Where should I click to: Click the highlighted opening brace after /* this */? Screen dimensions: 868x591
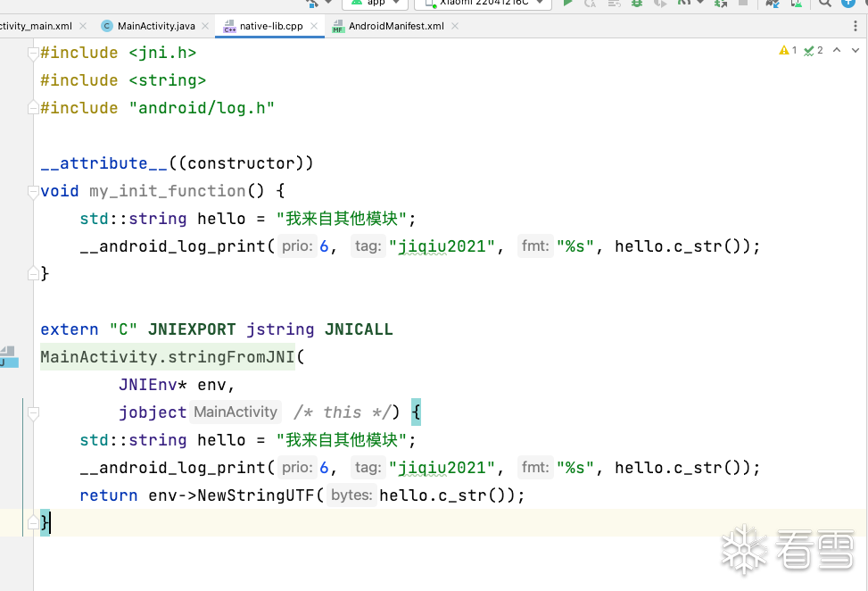coord(416,412)
